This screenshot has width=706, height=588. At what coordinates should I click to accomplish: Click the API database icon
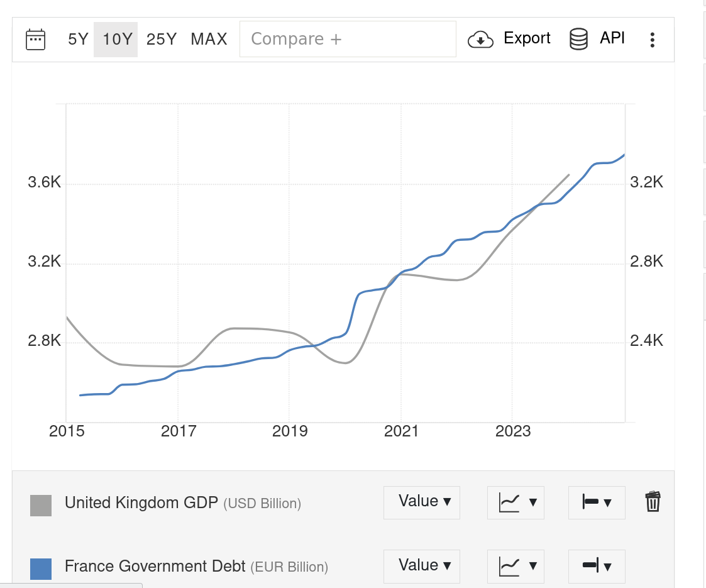point(578,40)
